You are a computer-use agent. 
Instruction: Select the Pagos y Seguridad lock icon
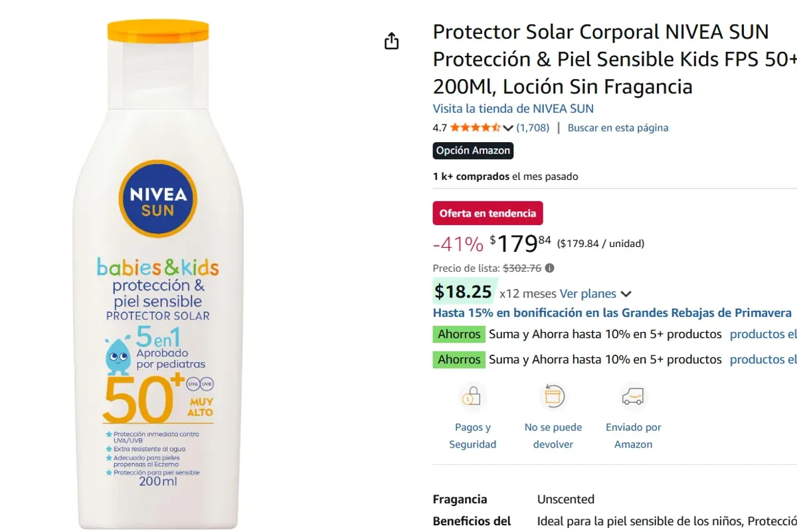472,397
